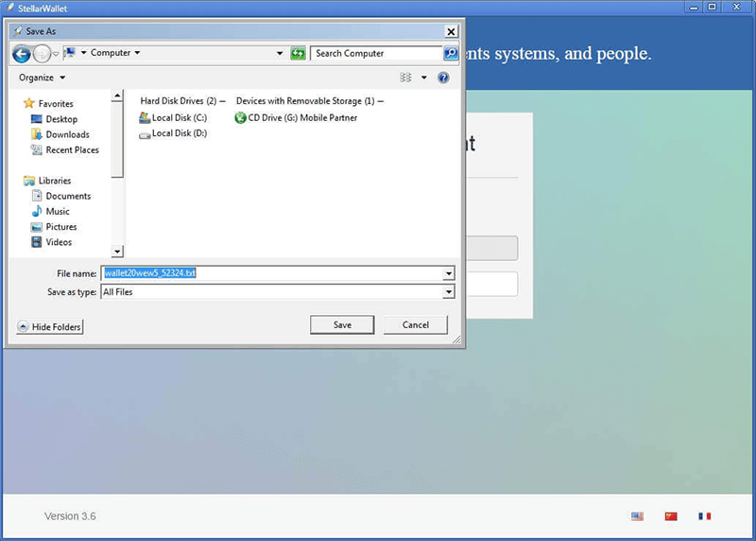756x541 pixels.
Task: Click the Downloads folder icon
Action: coord(37,134)
